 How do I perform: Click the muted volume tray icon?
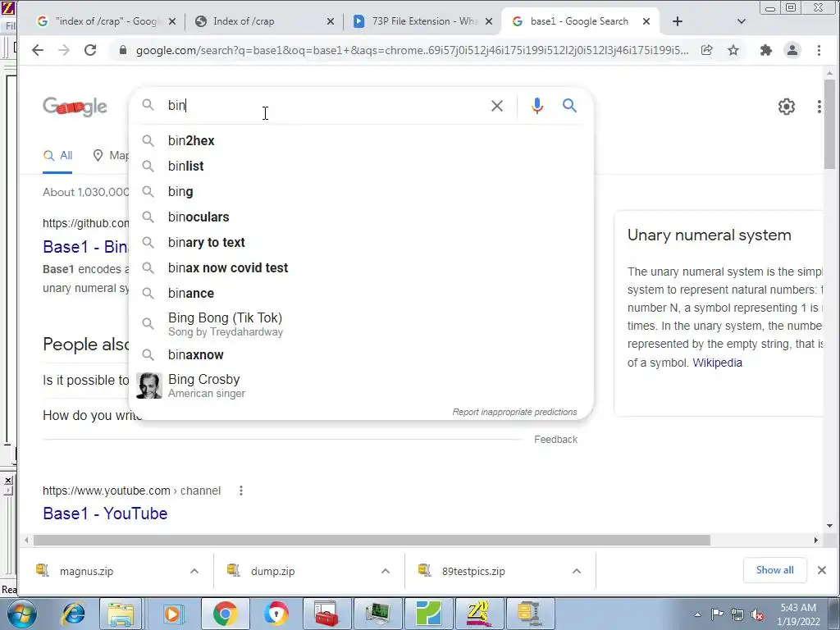757,614
